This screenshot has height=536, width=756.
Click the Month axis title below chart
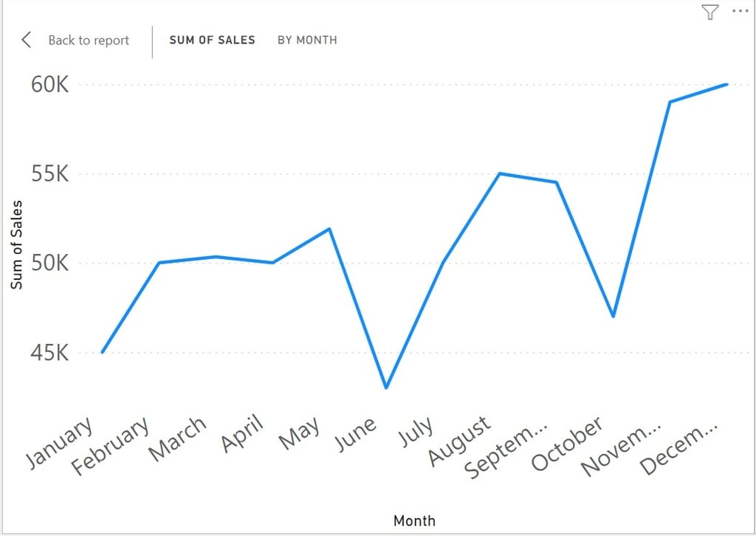(414, 520)
